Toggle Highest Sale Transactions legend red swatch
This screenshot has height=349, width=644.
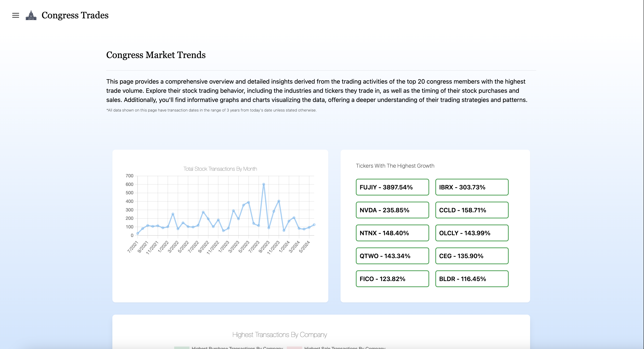click(294, 347)
